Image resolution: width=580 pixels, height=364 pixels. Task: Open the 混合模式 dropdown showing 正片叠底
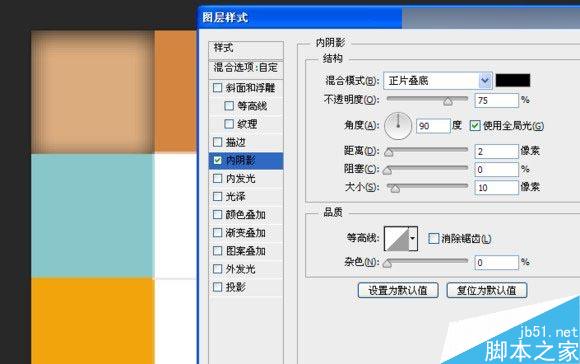438,81
